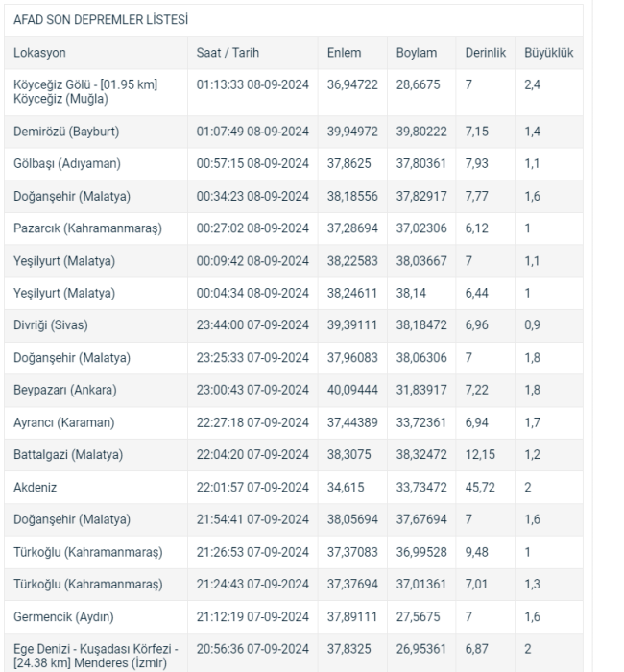Click the timestamp 20:56:36 07-09-2024

pos(252,649)
